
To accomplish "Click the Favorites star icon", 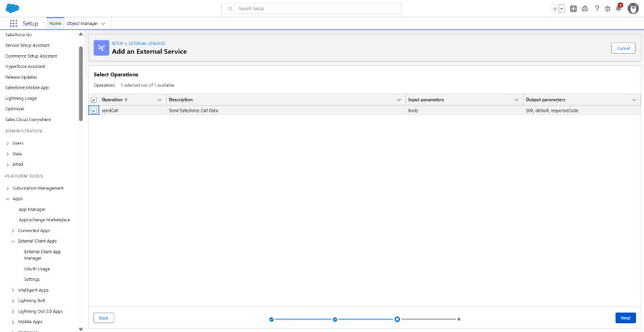I will pyautogui.click(x=554, y=9).
